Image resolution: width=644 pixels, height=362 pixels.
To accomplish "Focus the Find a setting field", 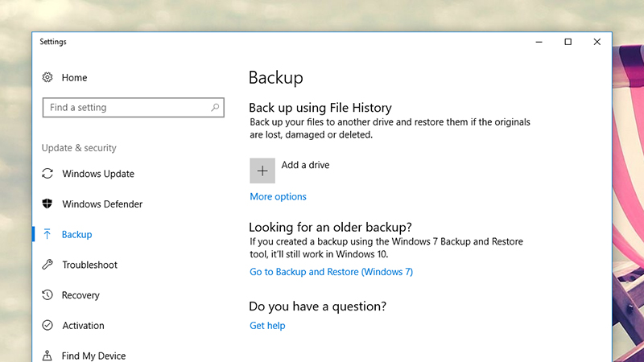I will click(x=134, y=108).
